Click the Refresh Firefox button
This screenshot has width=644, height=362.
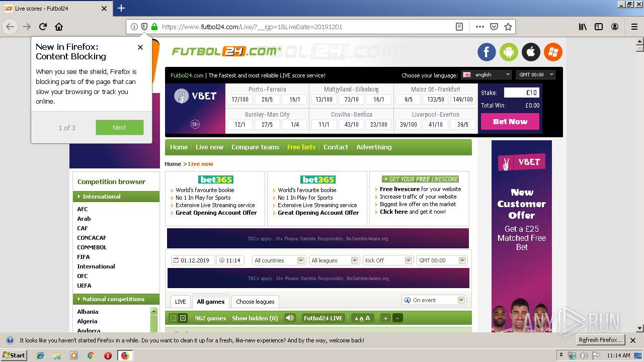[600, 340]
